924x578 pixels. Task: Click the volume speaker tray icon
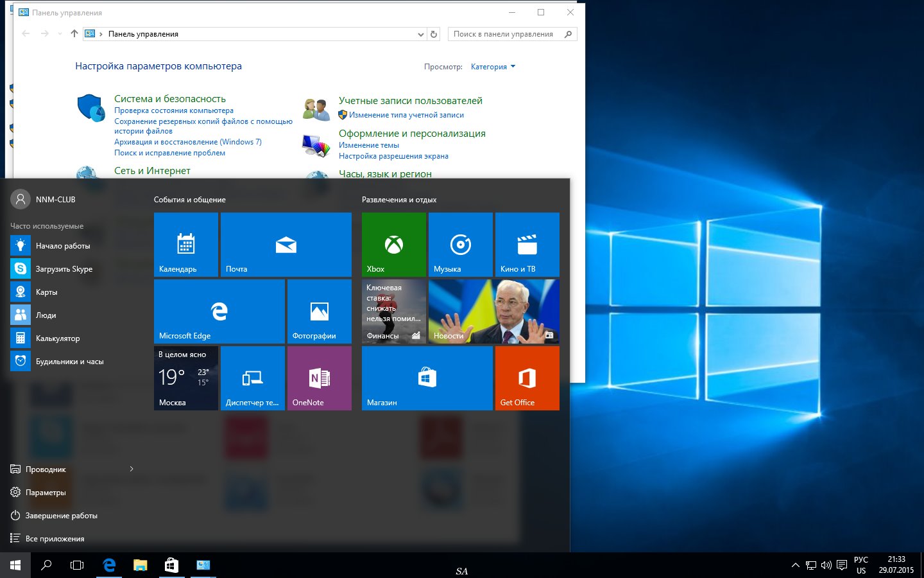click(x=826, y=565)
